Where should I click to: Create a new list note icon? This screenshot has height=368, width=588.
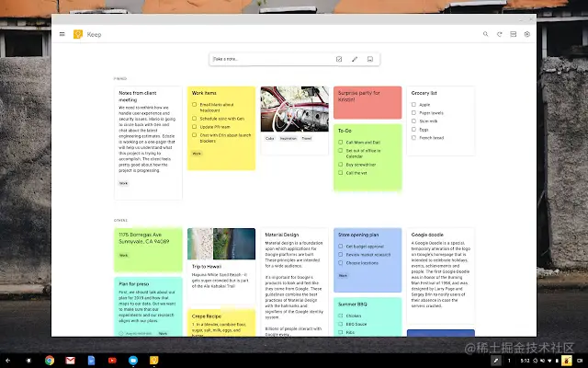click(339, 59)
